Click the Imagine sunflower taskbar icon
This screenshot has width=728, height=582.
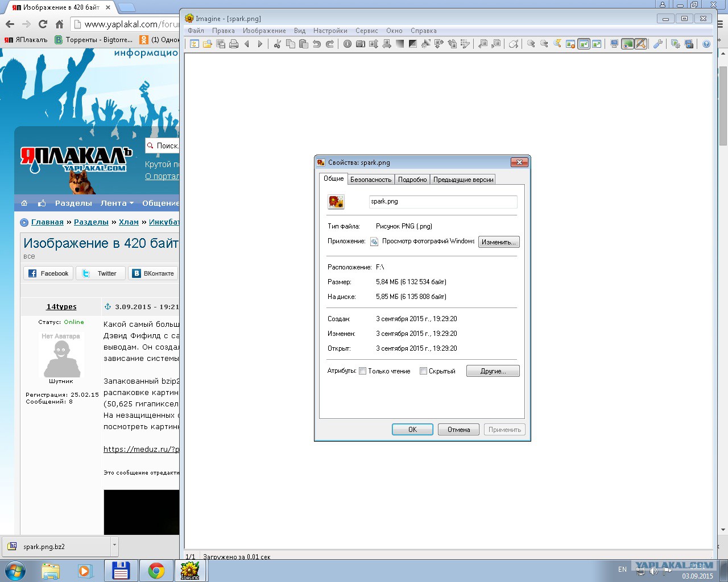pos(190,571)
